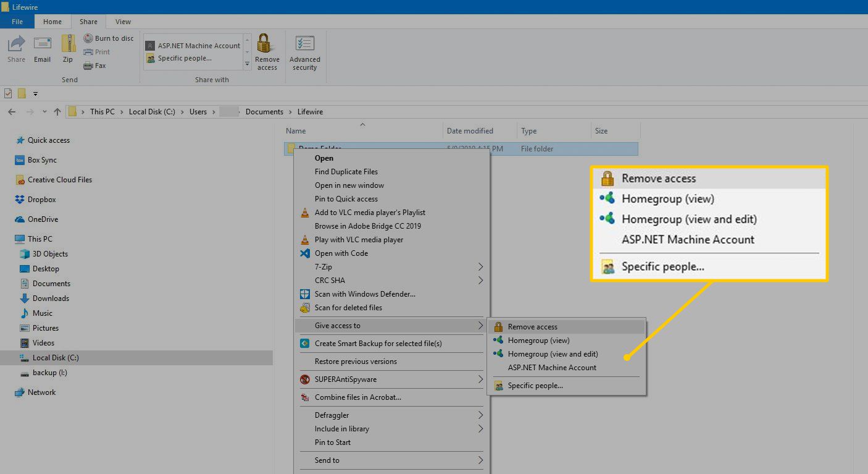Expand the Defraggler submenu
The image size is (868, 474).
pyautogui.click(x=480, y=415)
